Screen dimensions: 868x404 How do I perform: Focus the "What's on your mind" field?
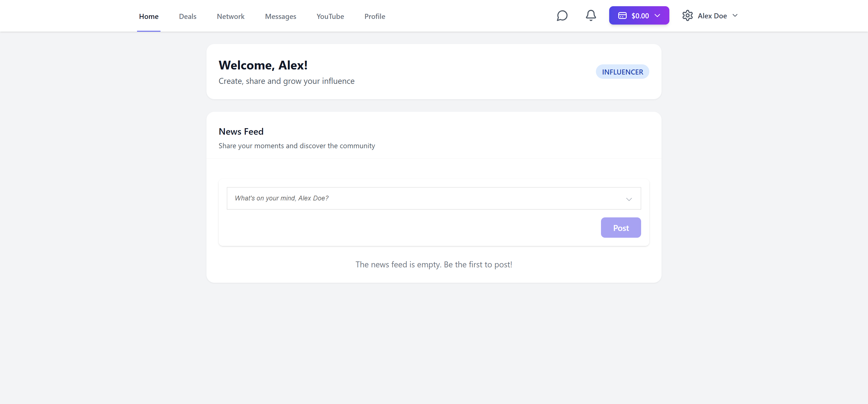[x=434, y=198]
